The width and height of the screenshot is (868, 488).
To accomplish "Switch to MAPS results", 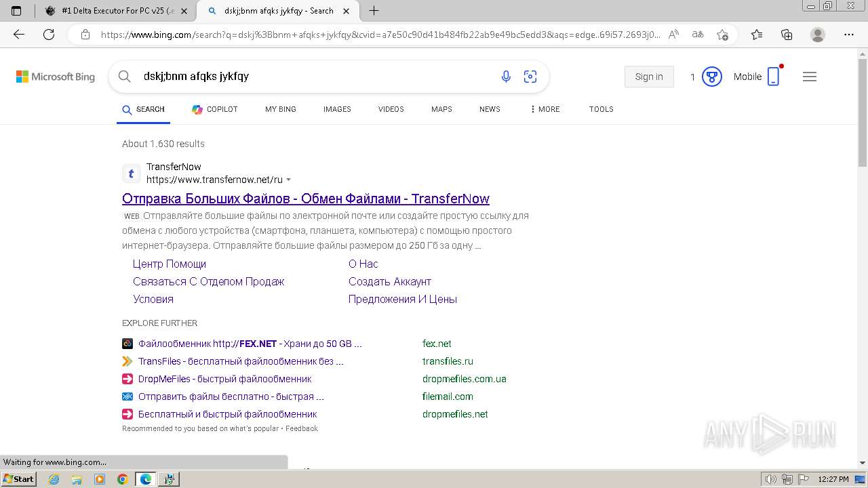I will [x=441, y=109].
